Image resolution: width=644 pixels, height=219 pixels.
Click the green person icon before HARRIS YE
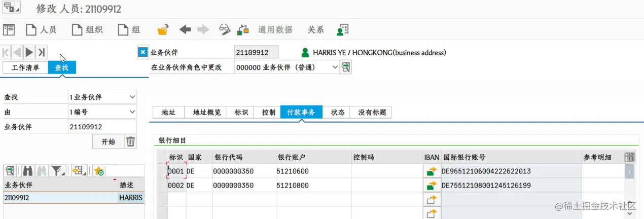tap(305, 52)
